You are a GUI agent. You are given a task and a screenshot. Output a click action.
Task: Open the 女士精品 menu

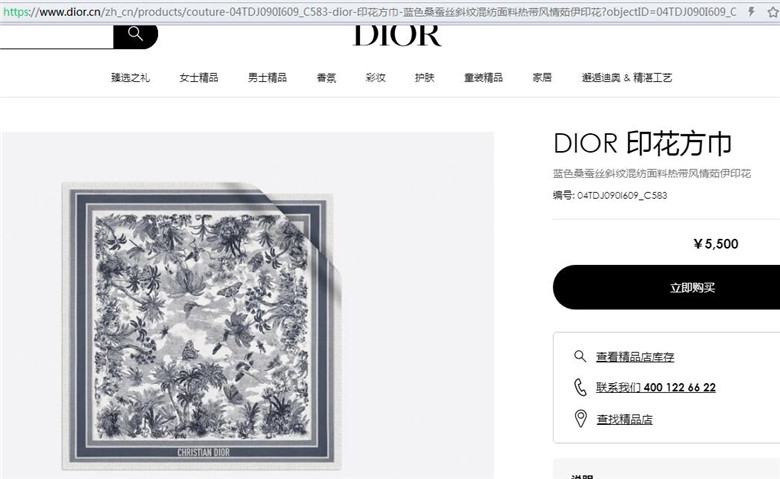pos(198,78)
